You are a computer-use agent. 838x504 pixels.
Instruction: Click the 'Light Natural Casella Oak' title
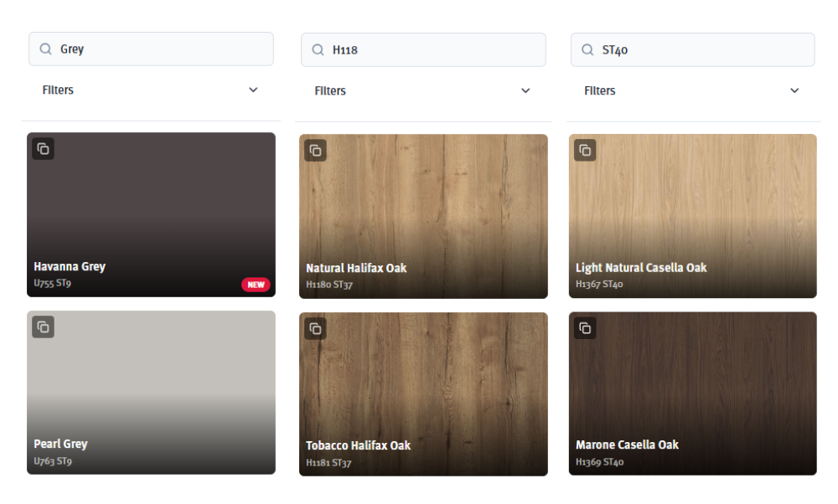641,267
